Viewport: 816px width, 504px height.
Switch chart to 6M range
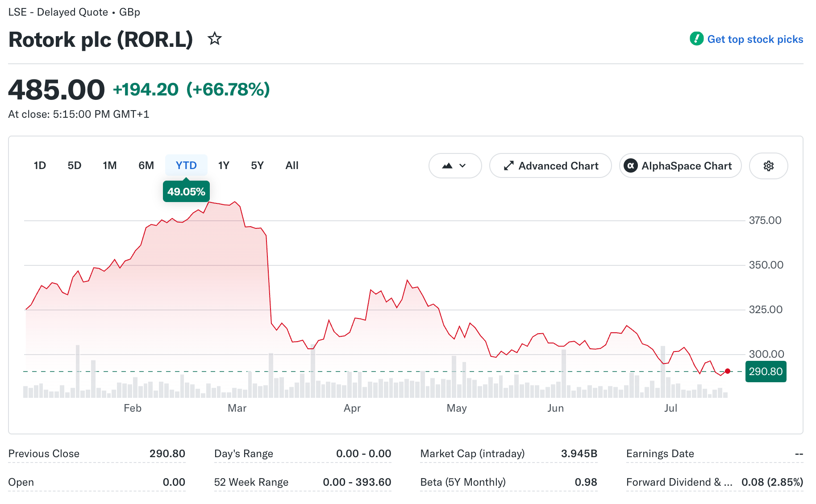[x=146, y=165]
